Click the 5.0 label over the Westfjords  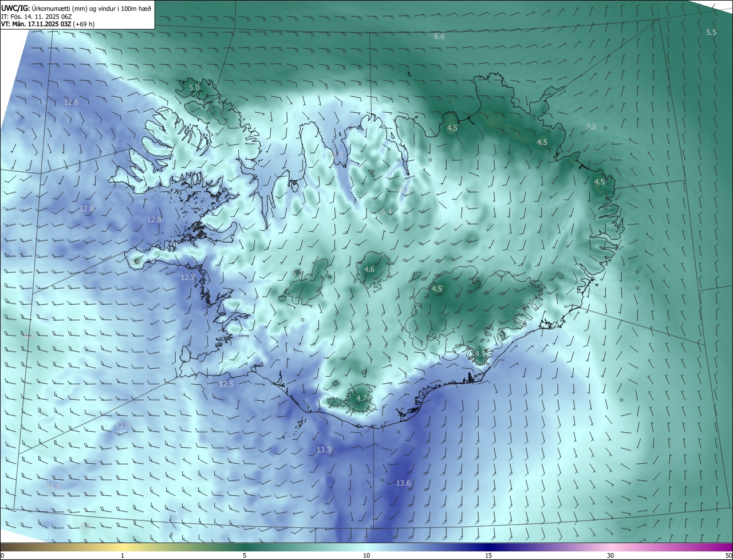[194, 87]
